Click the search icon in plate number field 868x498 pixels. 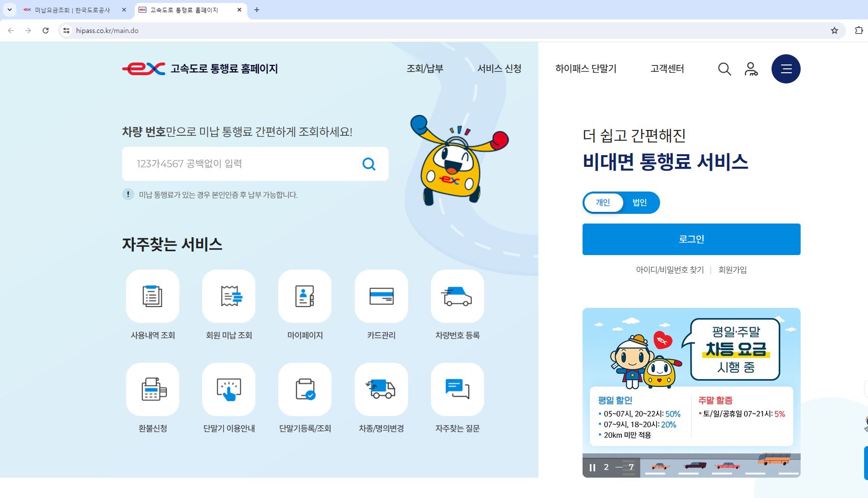369,164
